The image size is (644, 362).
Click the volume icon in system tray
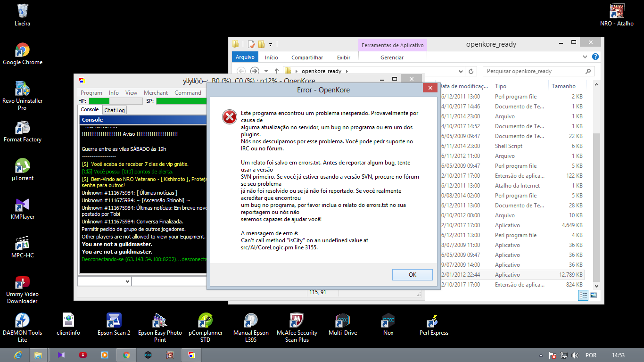tap(575, 355)
